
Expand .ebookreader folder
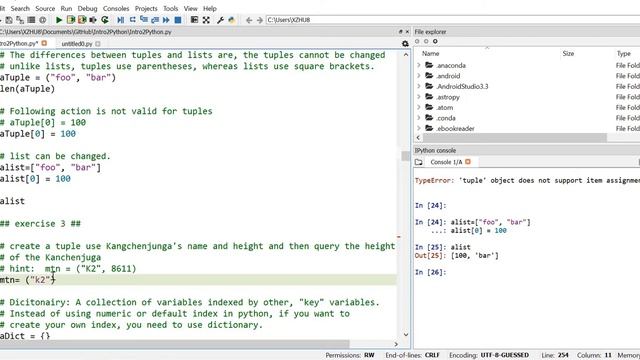click(x=418, y=128)
